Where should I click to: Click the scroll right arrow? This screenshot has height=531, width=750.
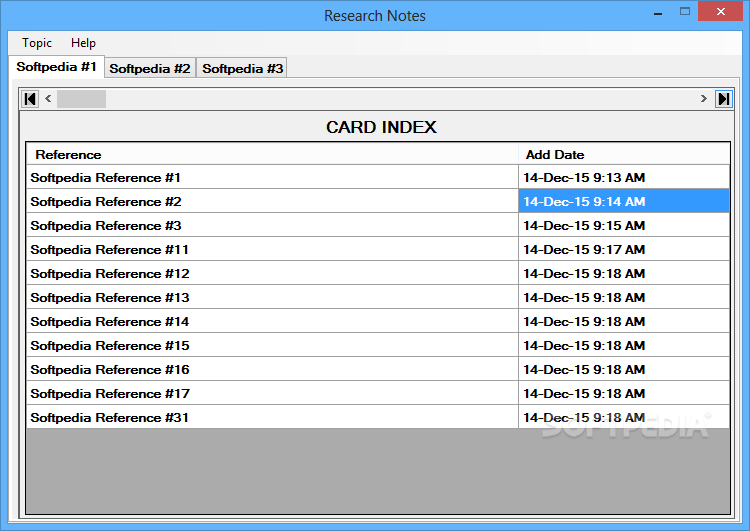pos(703,99)
